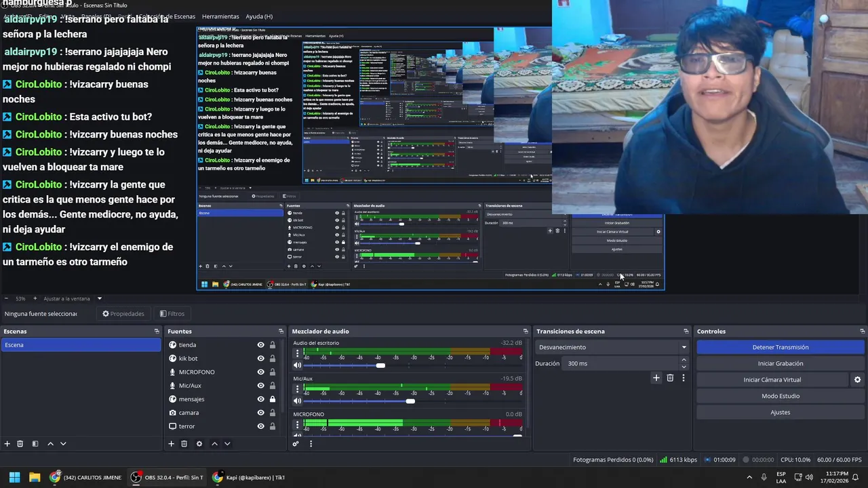Open options dots for MICROFONO channel
This screenshot has height=488, width=868.
point(297,425)
